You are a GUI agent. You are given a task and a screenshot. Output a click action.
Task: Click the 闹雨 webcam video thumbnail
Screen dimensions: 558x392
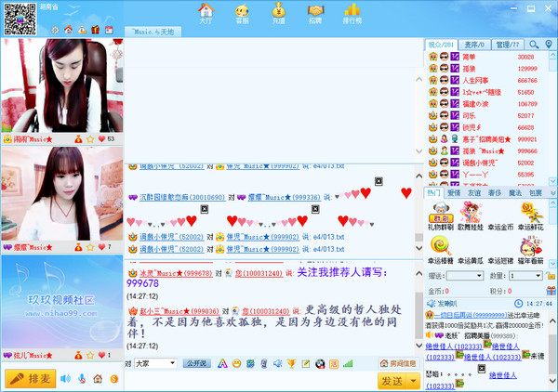tap(60, 85)
